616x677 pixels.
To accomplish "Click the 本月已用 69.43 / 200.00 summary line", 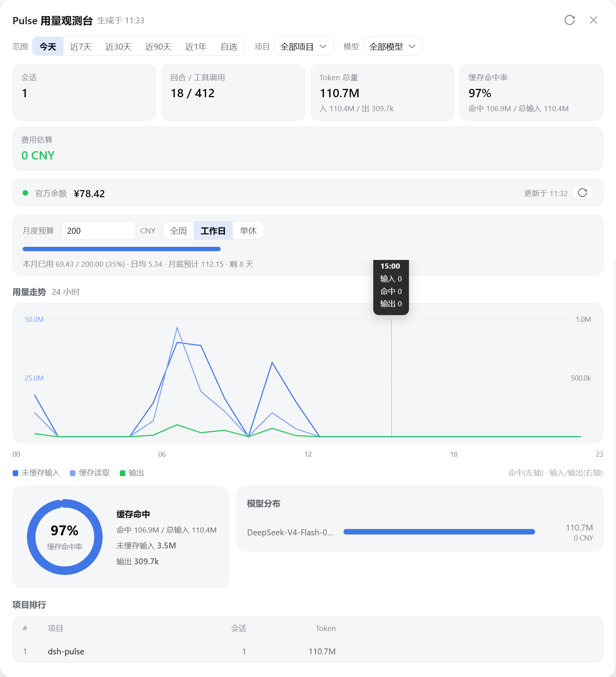I will [x=138, y=264].
